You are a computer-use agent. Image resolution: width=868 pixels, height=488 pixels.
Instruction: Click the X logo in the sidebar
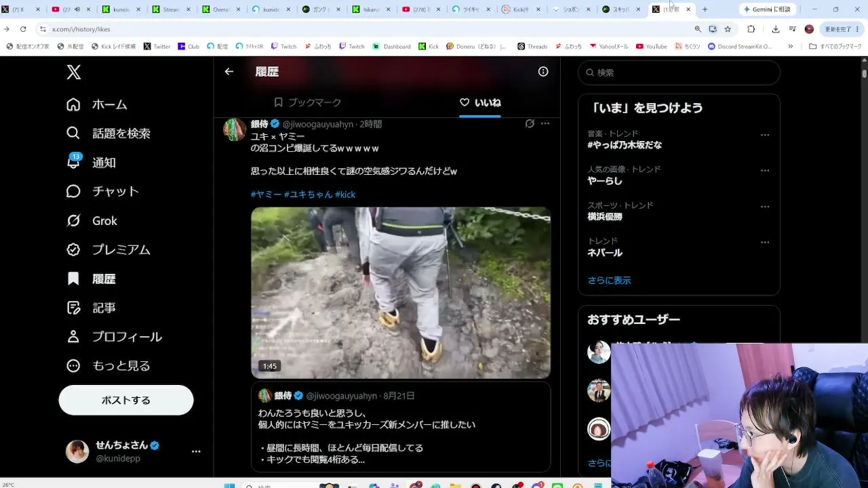(74, 72)
